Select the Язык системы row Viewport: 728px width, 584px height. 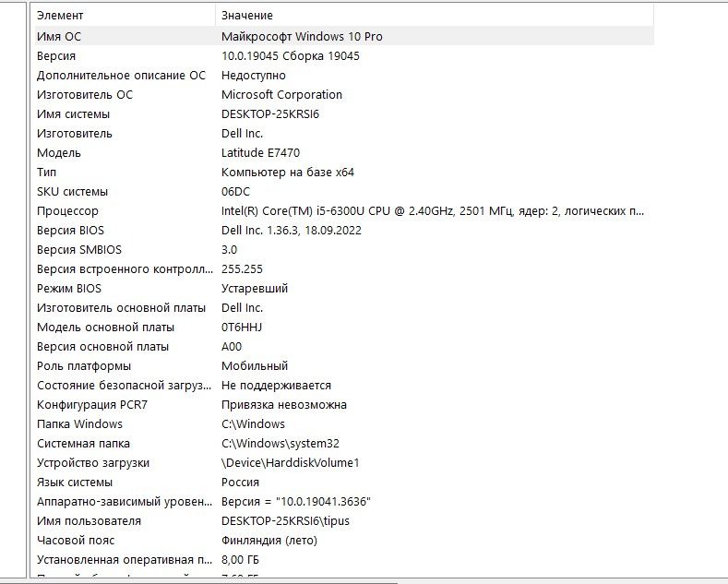point(344,483)
